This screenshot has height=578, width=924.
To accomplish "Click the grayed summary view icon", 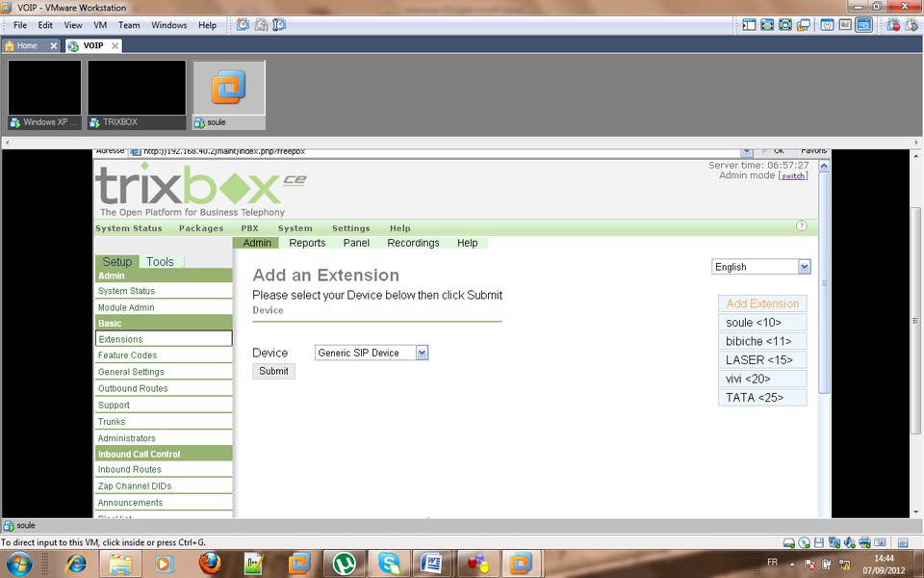I will pyautogui.click(x=846, y=25).
